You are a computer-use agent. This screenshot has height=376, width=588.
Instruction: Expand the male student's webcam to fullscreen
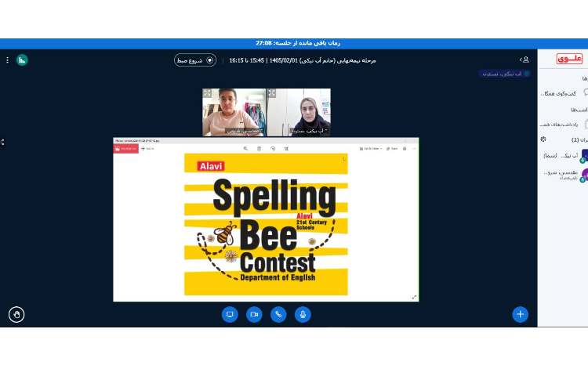pos(208,93)
